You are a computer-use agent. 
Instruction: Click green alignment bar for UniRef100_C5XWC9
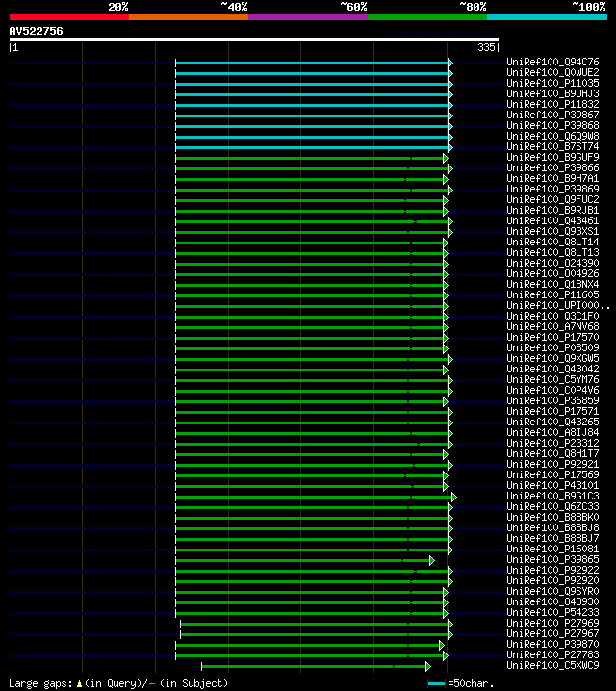pyautogui.click(x=314, y=666)
